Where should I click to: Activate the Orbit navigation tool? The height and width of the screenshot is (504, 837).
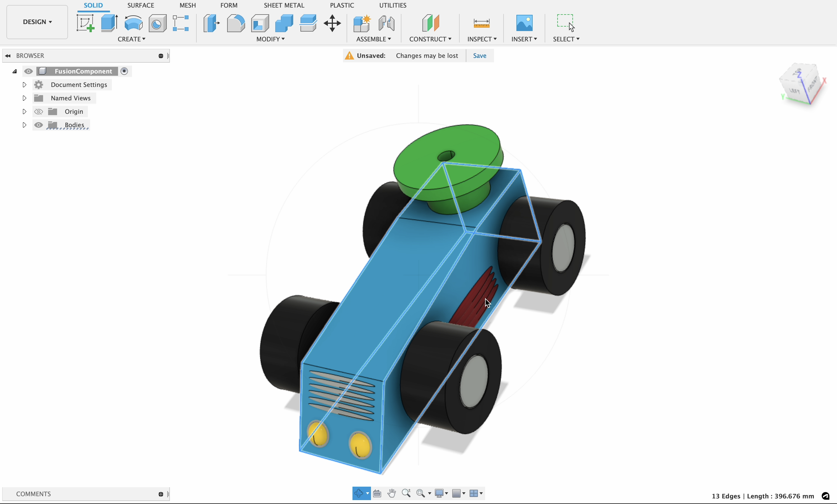[359, 493]
